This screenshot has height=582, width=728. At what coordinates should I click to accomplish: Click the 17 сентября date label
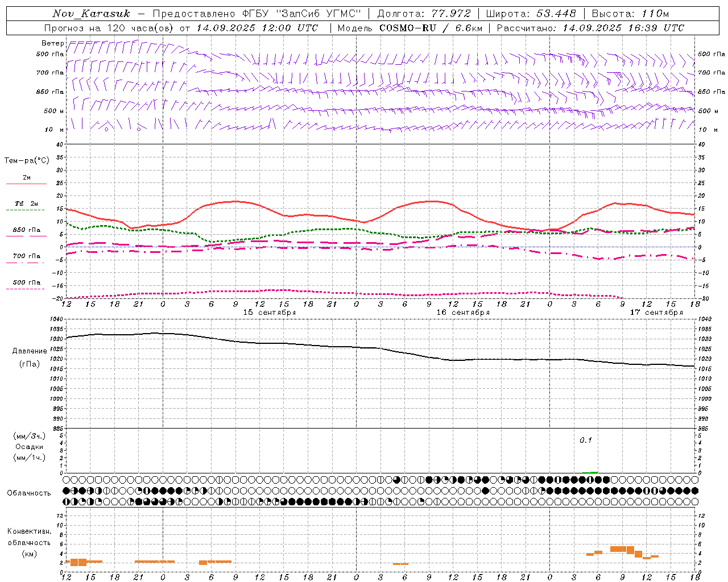click(x=656, y=313)
